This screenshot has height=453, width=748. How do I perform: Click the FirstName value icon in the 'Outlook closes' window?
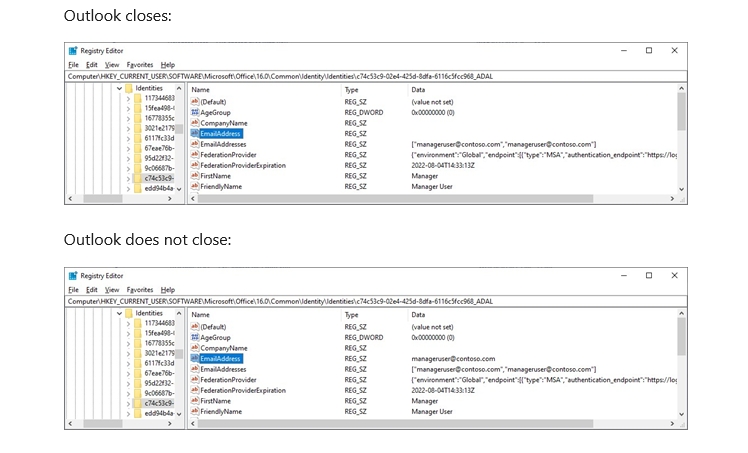tap(195, 175)
